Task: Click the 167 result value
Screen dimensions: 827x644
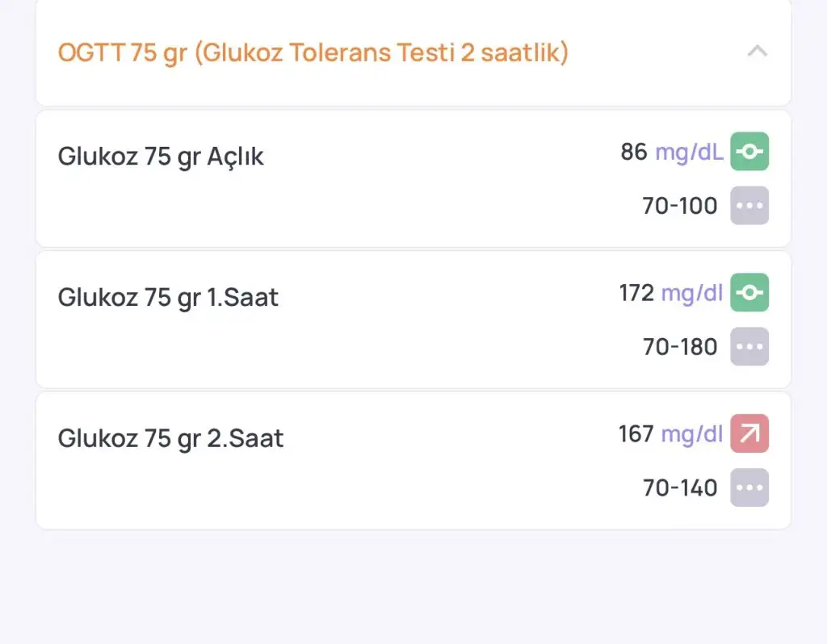Action: [636, 433]
